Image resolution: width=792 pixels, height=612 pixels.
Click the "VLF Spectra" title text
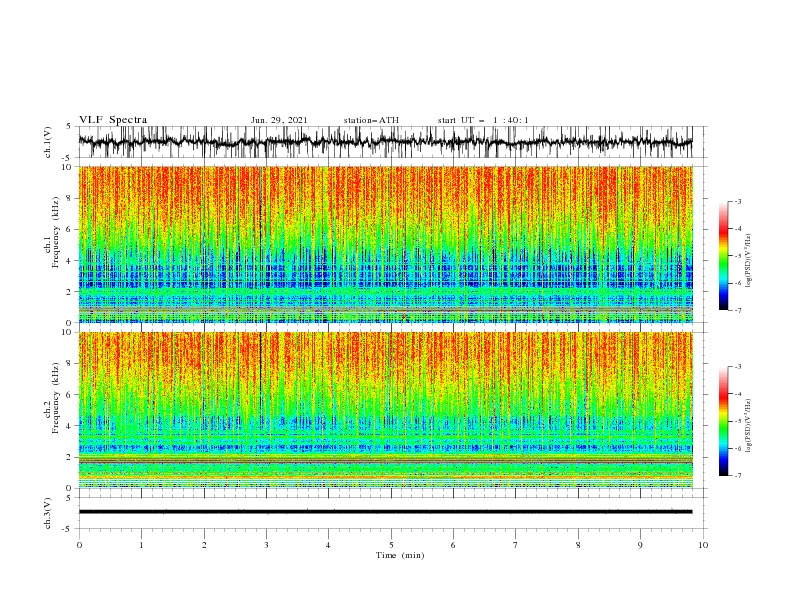[x=113, y=120]
